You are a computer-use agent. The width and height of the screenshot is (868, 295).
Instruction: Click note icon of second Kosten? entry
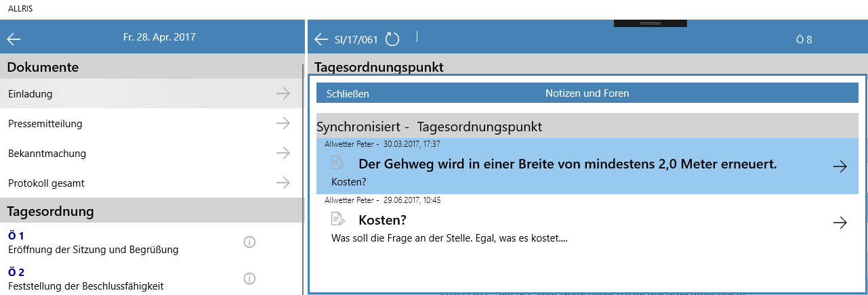click(x=337, y=219)
